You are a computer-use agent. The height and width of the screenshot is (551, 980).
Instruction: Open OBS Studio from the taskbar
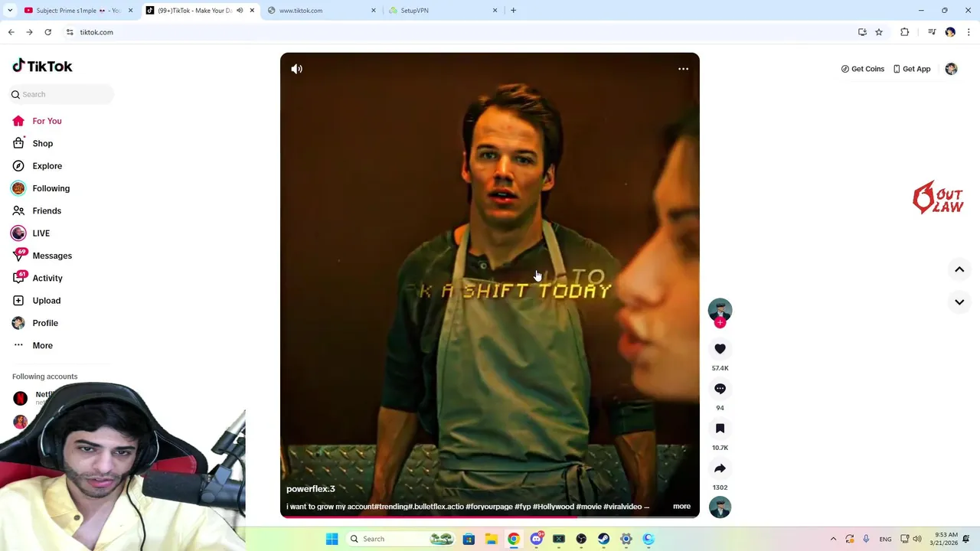tap(581, 539)
